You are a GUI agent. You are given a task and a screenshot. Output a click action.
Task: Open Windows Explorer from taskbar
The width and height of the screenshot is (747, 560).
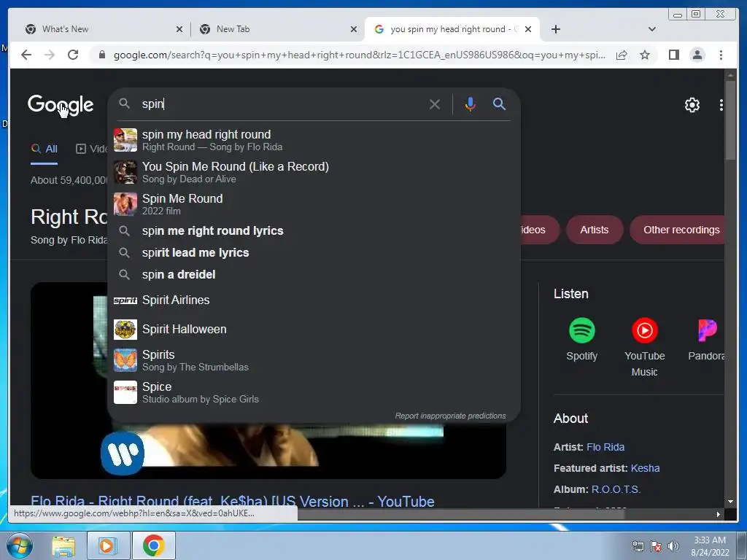coord(63,545)
